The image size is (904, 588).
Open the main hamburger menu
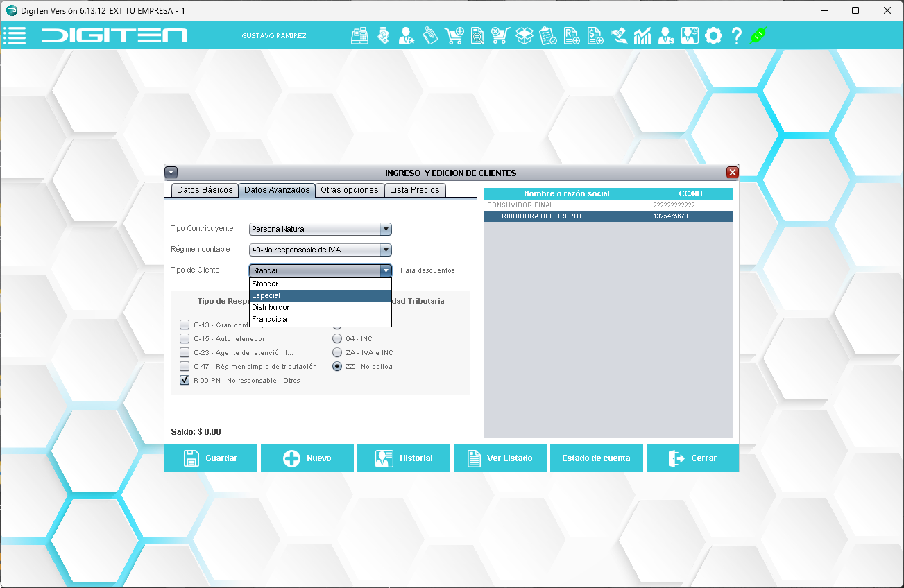point(15,35)
